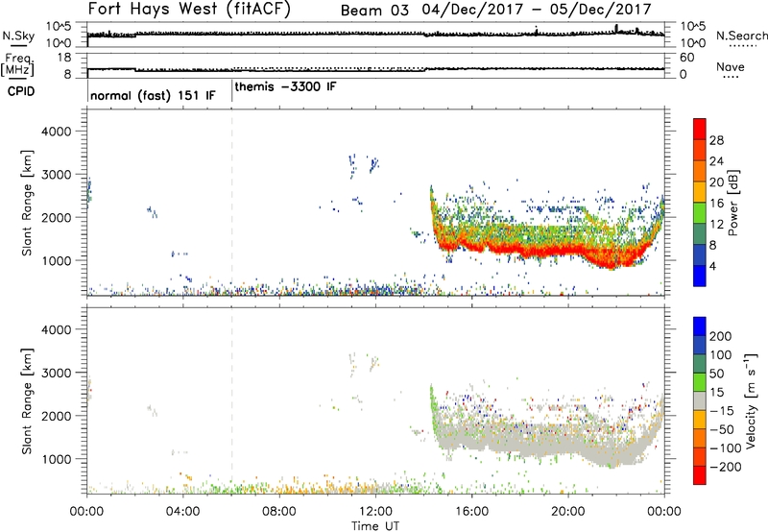This screenshot has height=532, width=768.
Task: Click the '20:00' time tick label
Action: [x=568, y=512]
